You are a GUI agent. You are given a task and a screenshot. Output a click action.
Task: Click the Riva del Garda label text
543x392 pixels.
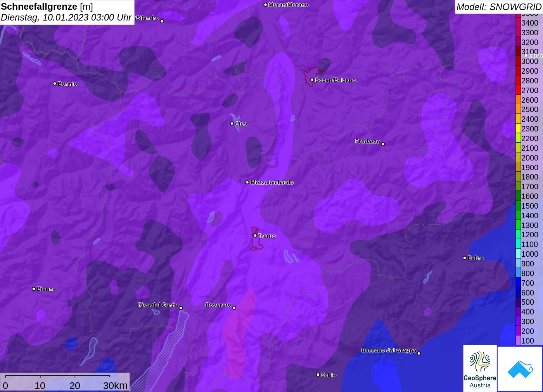coord(158,305)
